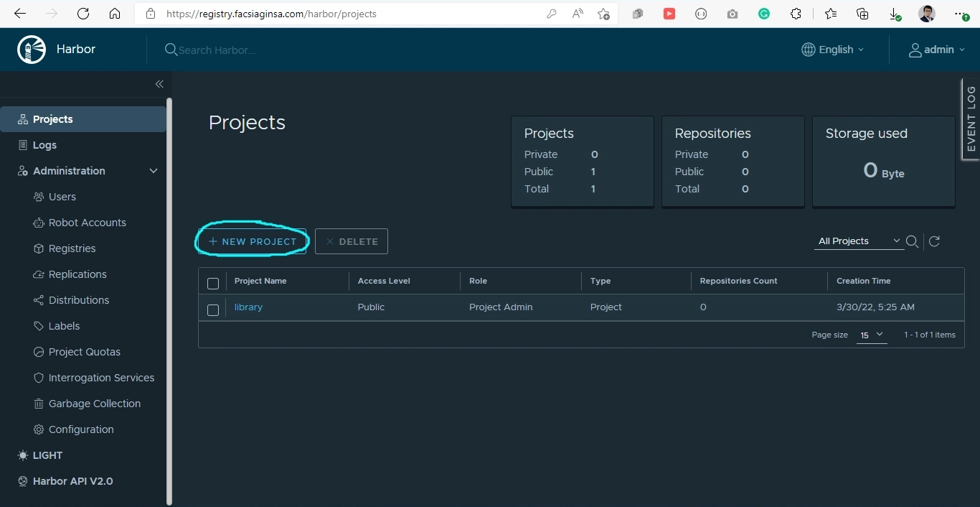Open Garbage Collection page
This screenshot has height=507, width=980.
pos(94,404)
